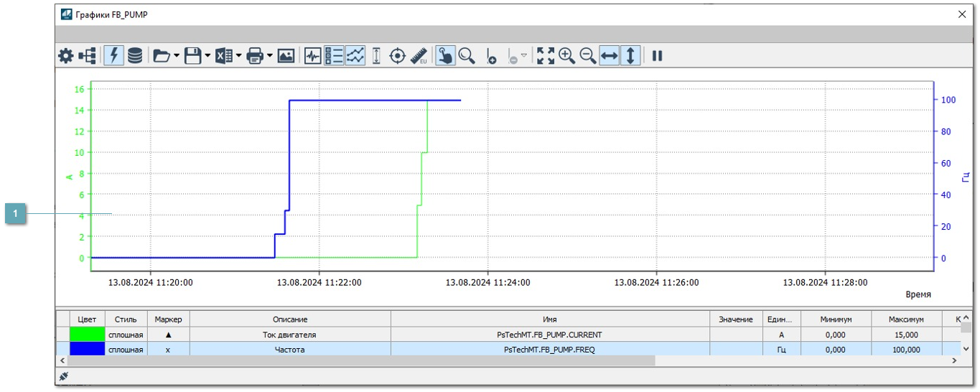Switch to database archive mode

[x=134, y=56]
